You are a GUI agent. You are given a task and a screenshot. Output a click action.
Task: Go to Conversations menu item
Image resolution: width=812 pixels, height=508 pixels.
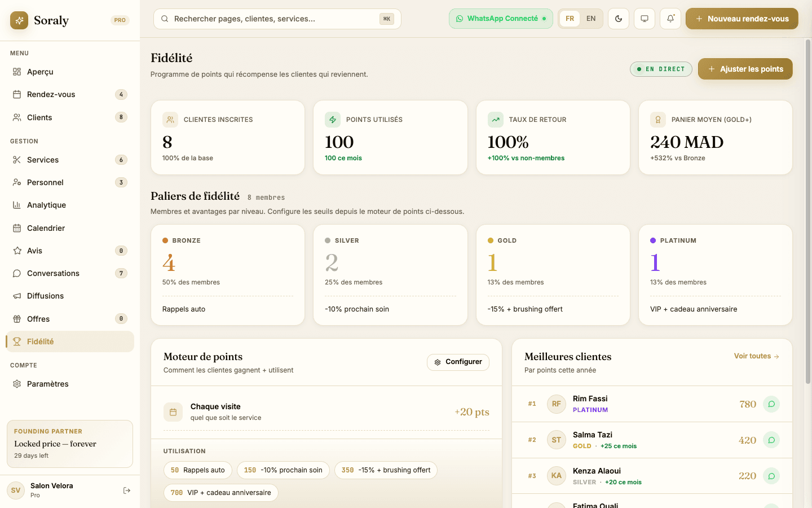point(53,273)
